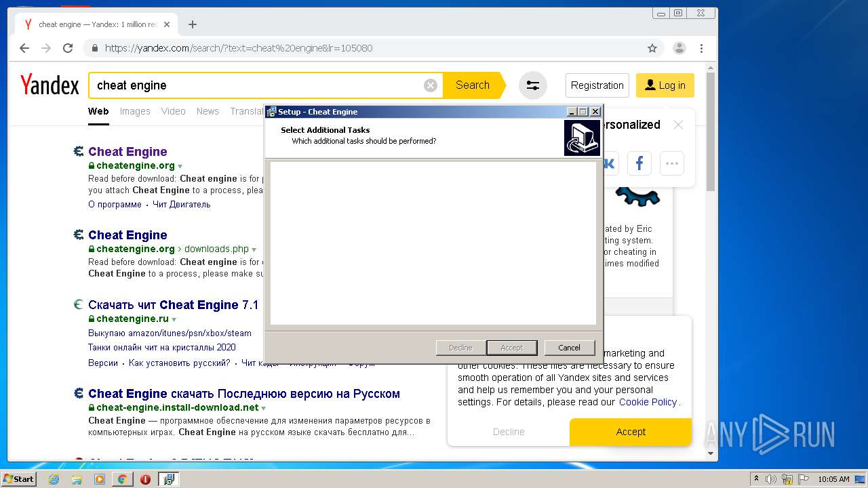Open Yandex search settings slider icon
The height and width of the screenshot is (488, 868).
tap(533, 85)
